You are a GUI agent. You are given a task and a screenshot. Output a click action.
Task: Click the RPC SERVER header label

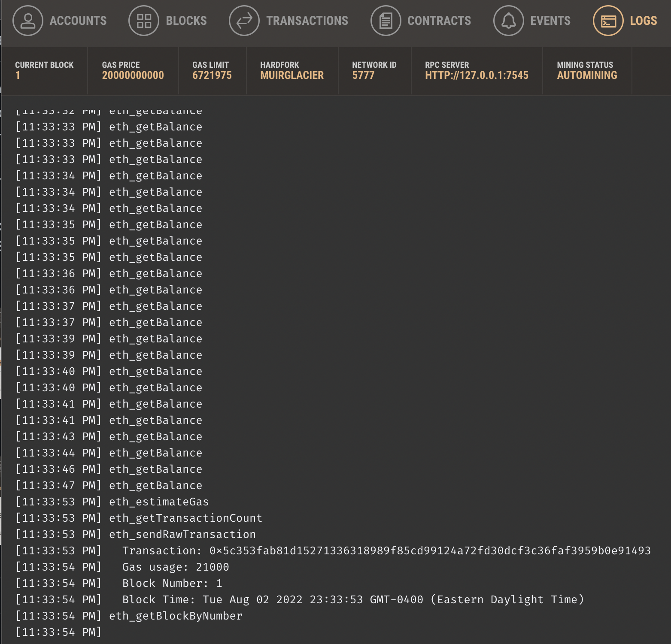447,65
